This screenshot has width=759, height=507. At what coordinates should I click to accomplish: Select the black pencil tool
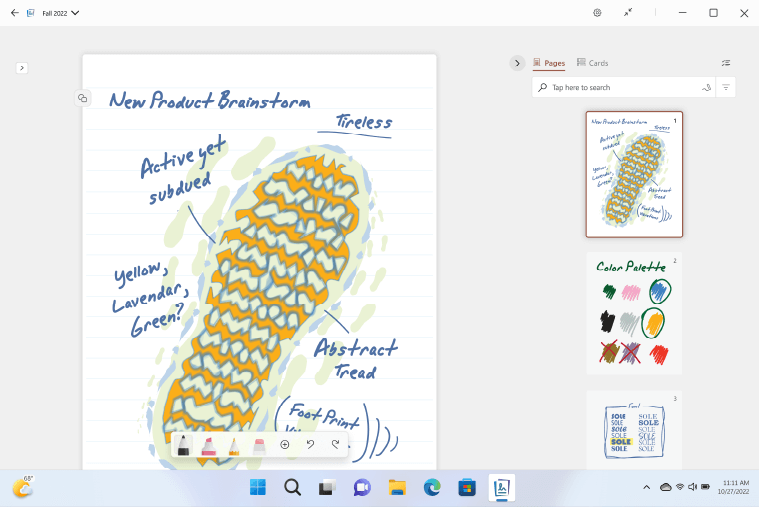[184, 446]
